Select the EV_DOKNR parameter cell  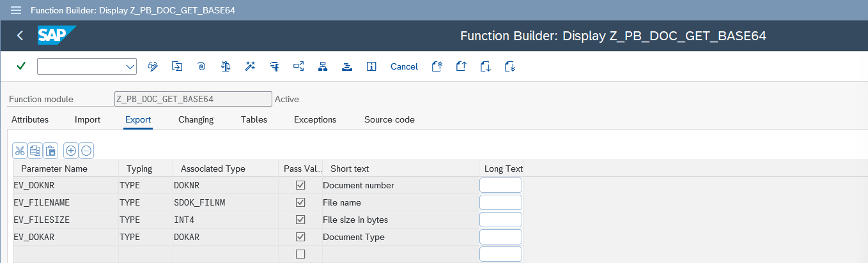coord(66,185)
